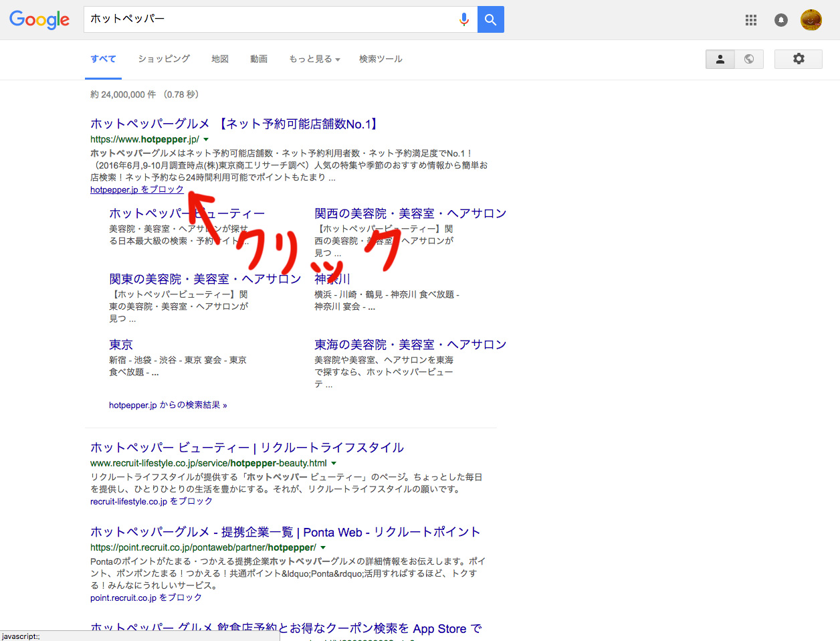Click the https://point.recruit.co.jp/pontaweb/partner/hotpepper/ URL text
Viewport: 840px width, 641px height.
click(203, 547)
